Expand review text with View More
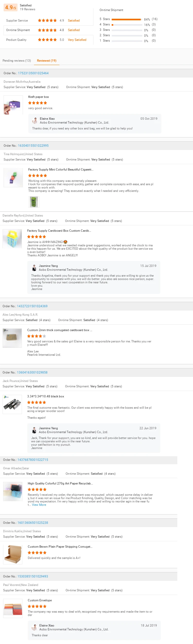The height and width of the screenshot is (644, 193). point(39,505)
